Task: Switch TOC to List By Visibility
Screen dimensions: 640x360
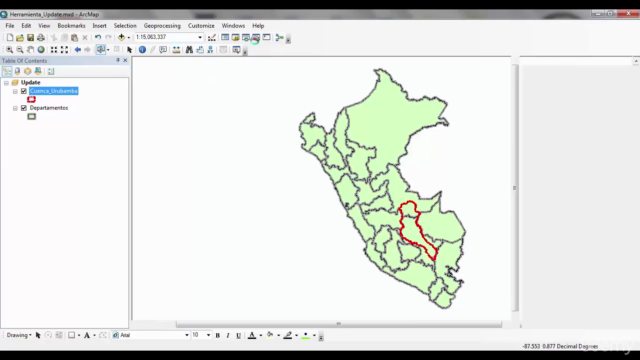Action: click(27, 71)
